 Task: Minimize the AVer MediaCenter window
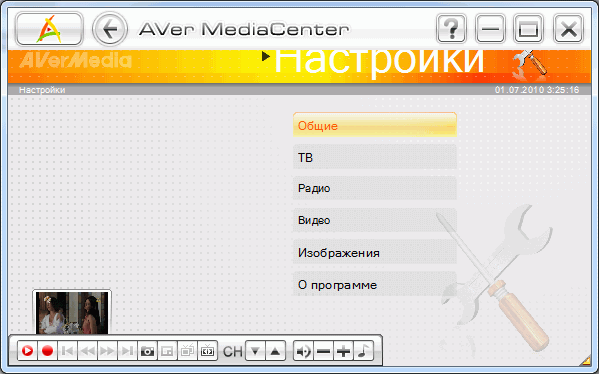(x=491, y=29)
